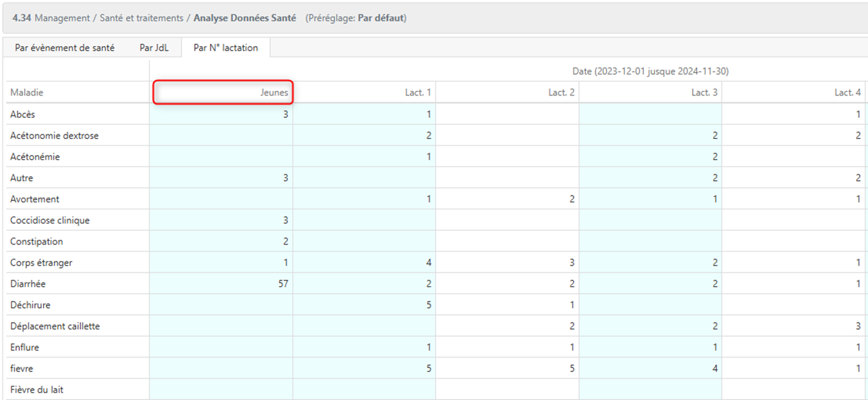The width and height of the screenshot is (868, 400).
Task: Select the Déplacement caillette row label
Action: [x=55, y=326]
